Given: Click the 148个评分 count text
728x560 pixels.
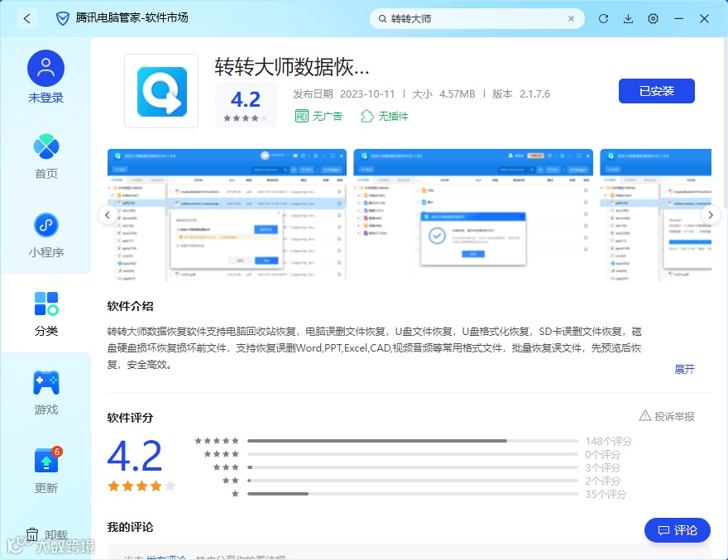Looking at the screenshot, I should coord(609,441).
